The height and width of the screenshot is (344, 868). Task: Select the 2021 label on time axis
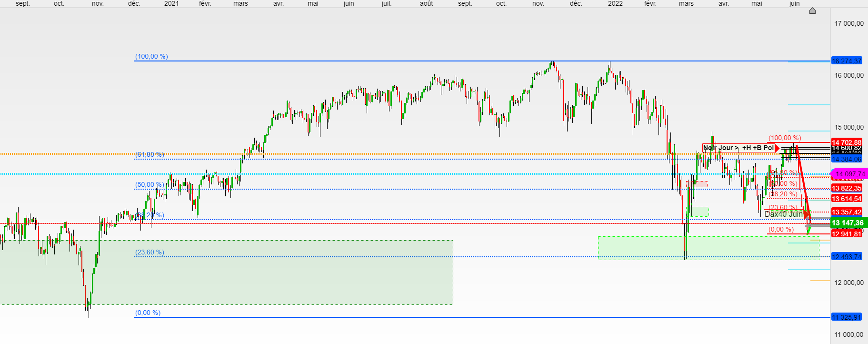[171, 3]
